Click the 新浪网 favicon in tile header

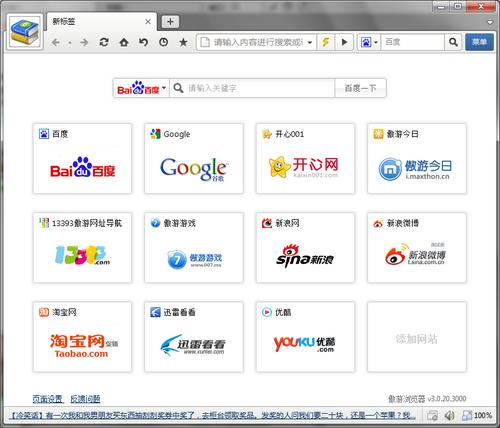tap(267, 223)
